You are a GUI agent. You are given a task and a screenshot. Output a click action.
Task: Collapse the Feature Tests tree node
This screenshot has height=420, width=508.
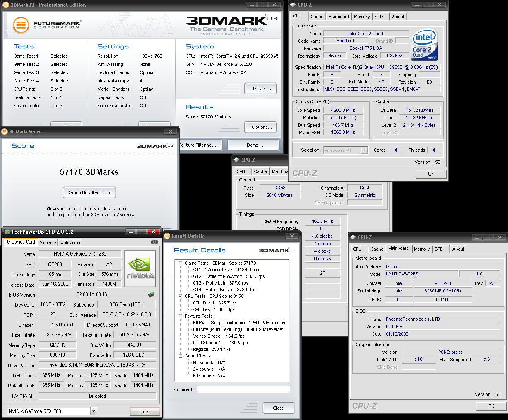pyautogui.click(x=181, y=316)
